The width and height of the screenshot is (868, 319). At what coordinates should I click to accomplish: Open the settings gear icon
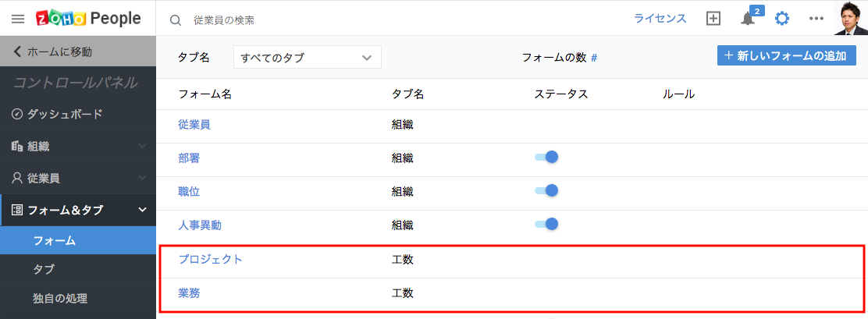781,19
